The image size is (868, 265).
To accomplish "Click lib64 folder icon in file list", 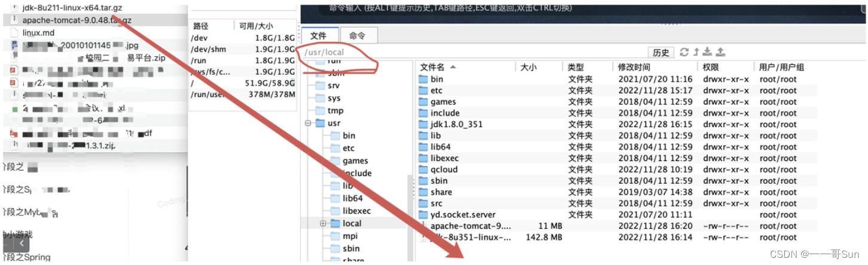I will click(x=423, y=147).
